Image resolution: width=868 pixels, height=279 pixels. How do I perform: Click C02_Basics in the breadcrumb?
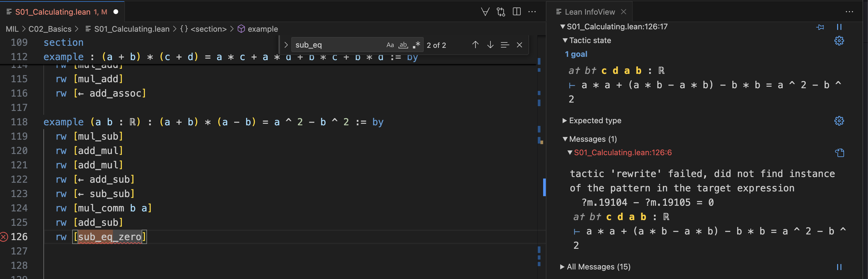(x=50, y=29)
